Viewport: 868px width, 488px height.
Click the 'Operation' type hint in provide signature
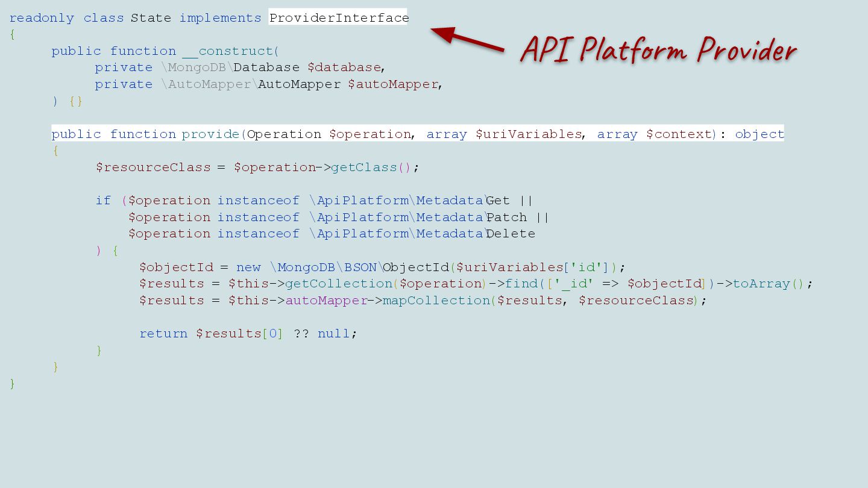[284, 134]
